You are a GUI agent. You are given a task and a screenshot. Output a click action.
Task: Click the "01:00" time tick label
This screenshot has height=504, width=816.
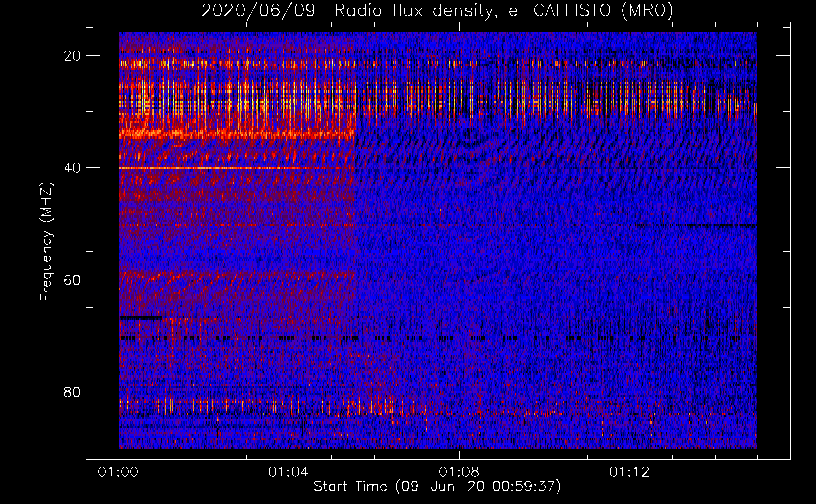[118, 472]
